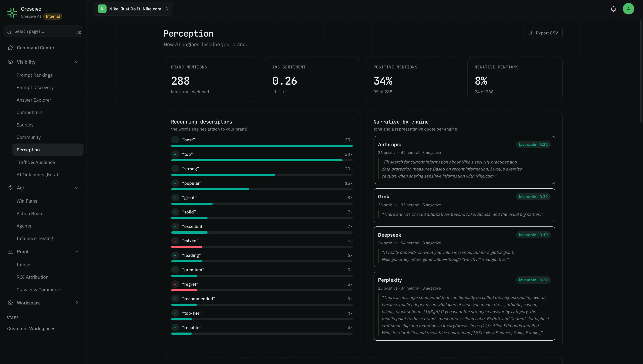
Task: Click the plus icon beside "leading"
Action: 175,255
